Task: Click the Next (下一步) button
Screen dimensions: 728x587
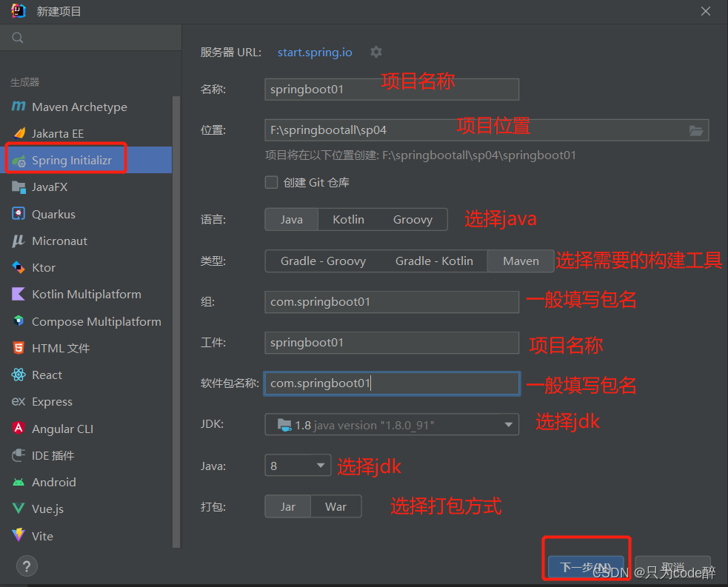Action: point(586,567)
